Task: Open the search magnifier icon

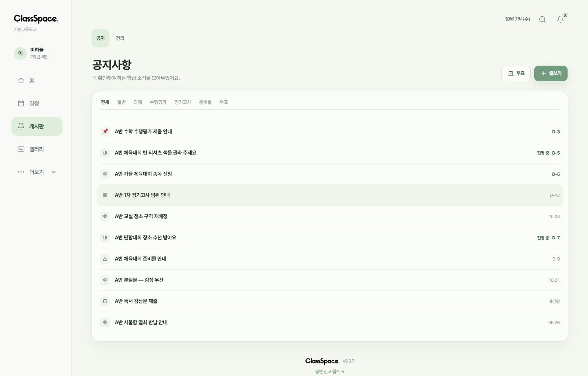Action: [x=542, y=19]
